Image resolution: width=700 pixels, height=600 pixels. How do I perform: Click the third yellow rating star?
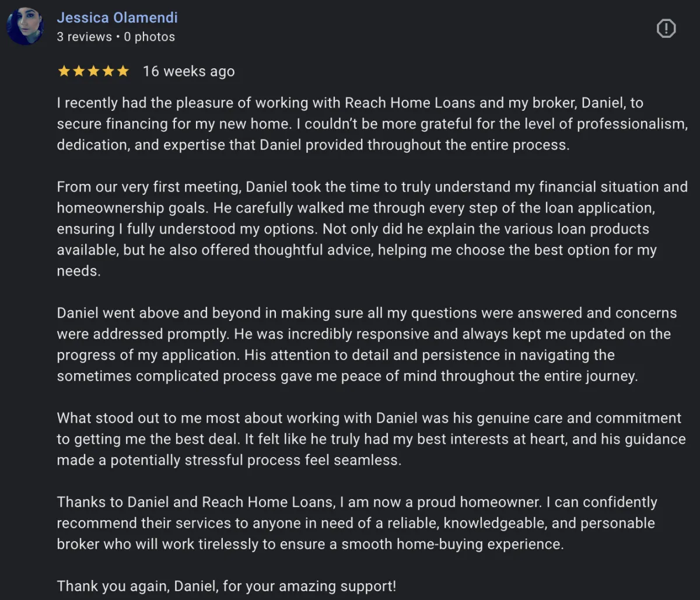pyautogui.click(x=93, y=71)
